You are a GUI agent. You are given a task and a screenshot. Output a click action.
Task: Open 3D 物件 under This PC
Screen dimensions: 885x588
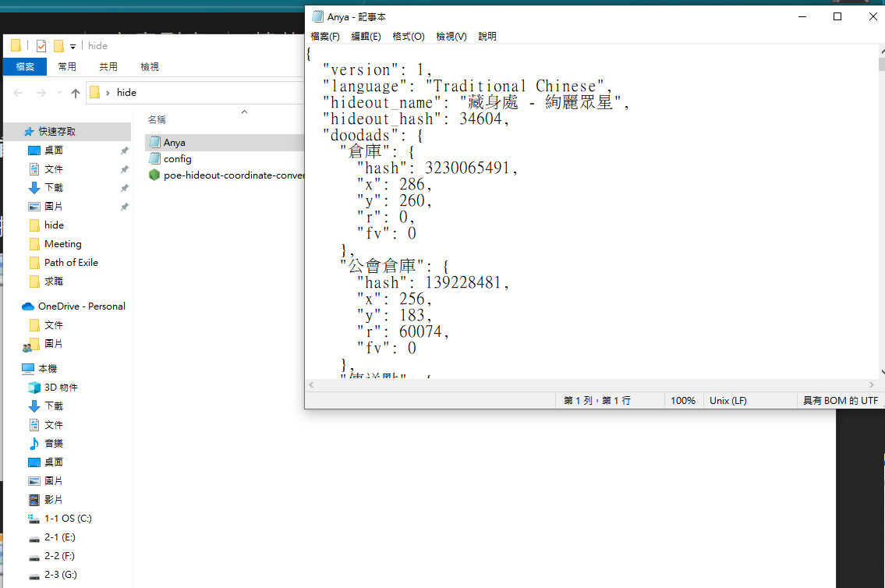[61, 387]
